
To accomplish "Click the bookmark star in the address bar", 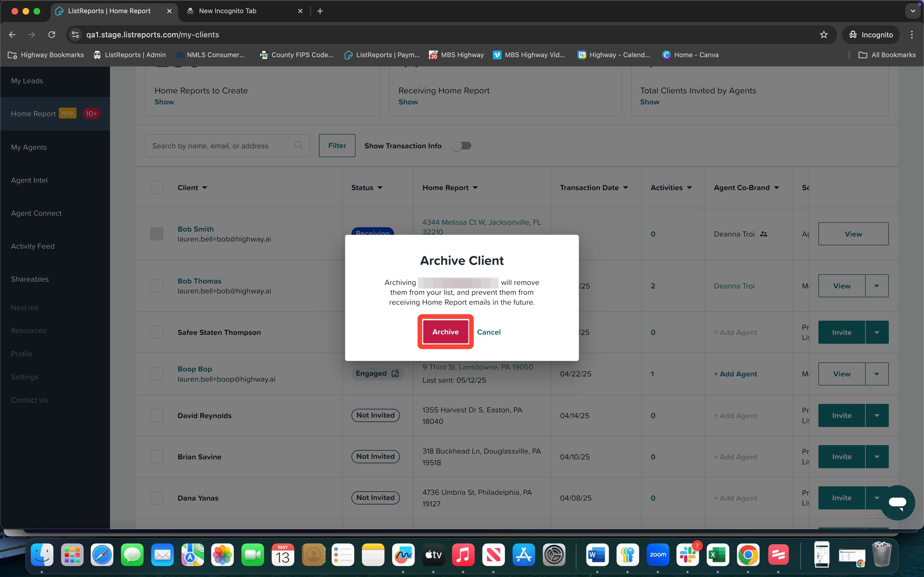I will pyautogui.click(x=824, y=34).
